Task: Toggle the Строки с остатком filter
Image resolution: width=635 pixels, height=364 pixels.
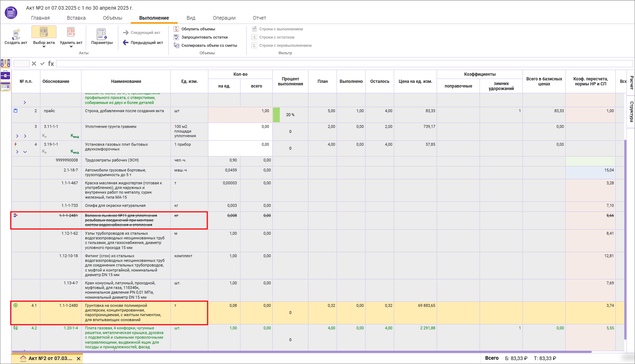Action: click(277, 37)
